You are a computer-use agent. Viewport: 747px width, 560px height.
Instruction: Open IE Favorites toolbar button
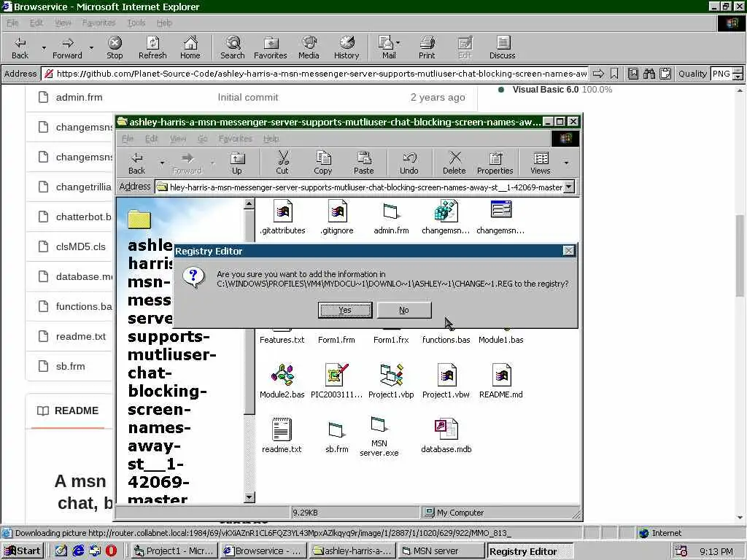coord(271,47)
